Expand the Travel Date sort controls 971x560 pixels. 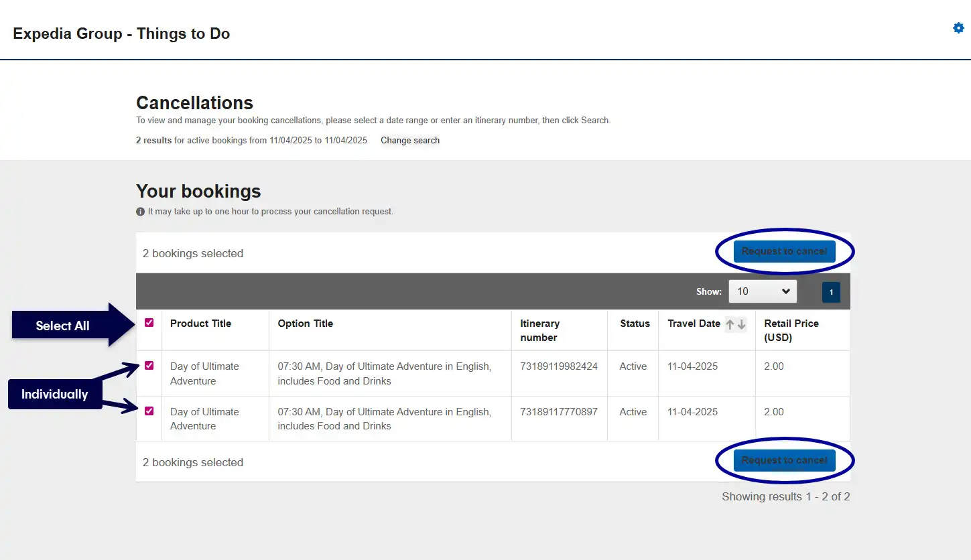tap(735, 324)
